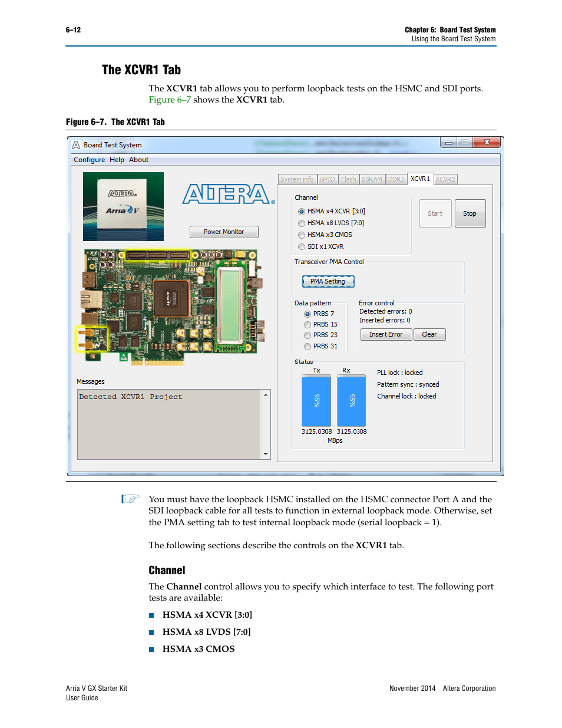Click the Rx throughput bar
The height and width of the screenshot is (728, 562).
point(352,401)
